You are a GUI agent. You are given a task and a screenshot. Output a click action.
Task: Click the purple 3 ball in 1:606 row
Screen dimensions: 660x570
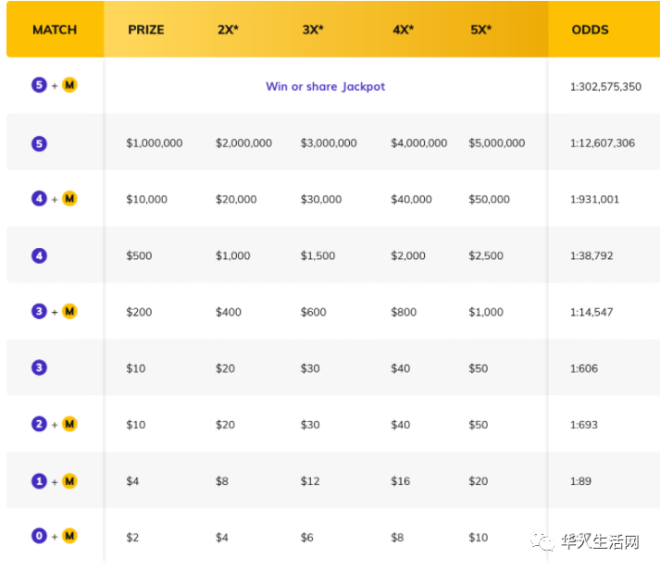point(39,368)
